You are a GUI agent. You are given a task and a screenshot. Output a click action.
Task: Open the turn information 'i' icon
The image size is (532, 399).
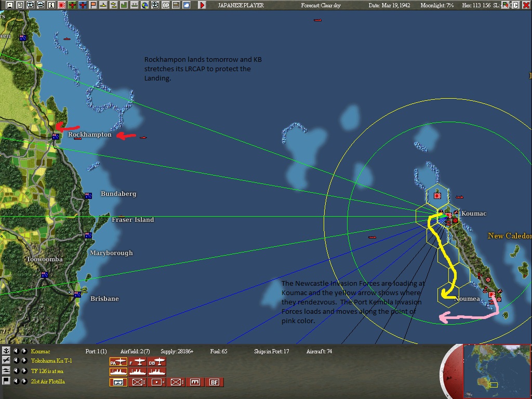pyautogui.click(x=51, y=5)
